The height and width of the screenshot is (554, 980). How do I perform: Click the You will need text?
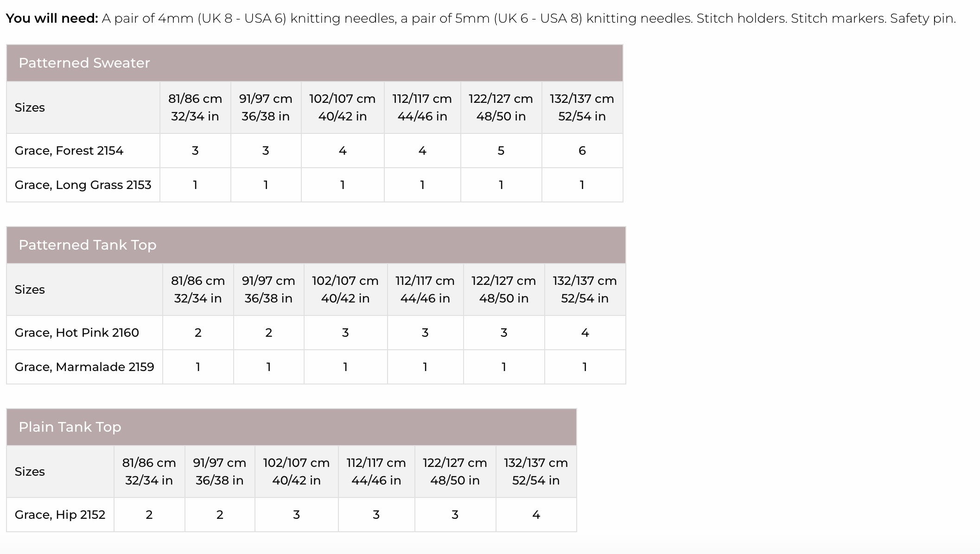52,19
